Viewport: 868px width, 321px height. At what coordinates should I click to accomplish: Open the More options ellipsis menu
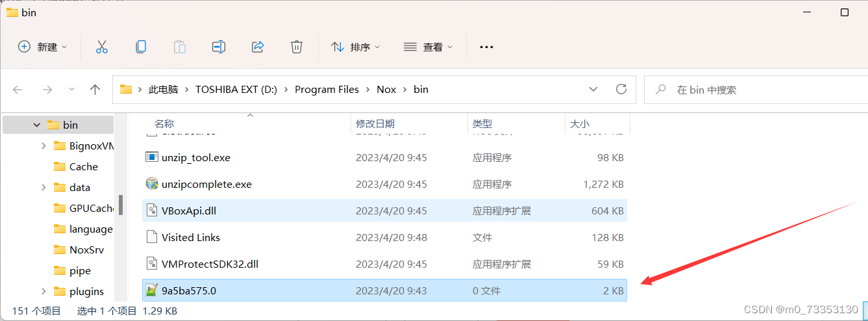[x=486, y=47]
